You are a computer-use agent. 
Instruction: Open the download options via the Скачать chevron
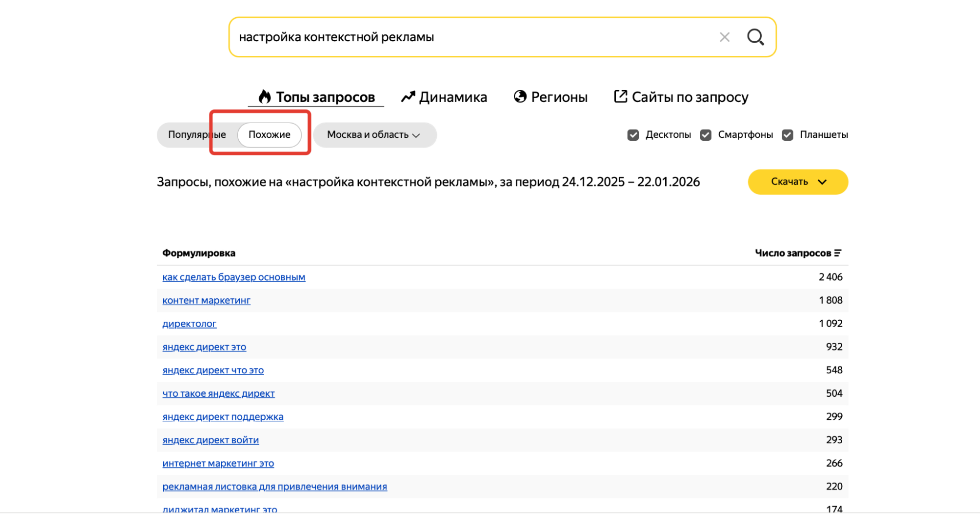tap(823, 182)
